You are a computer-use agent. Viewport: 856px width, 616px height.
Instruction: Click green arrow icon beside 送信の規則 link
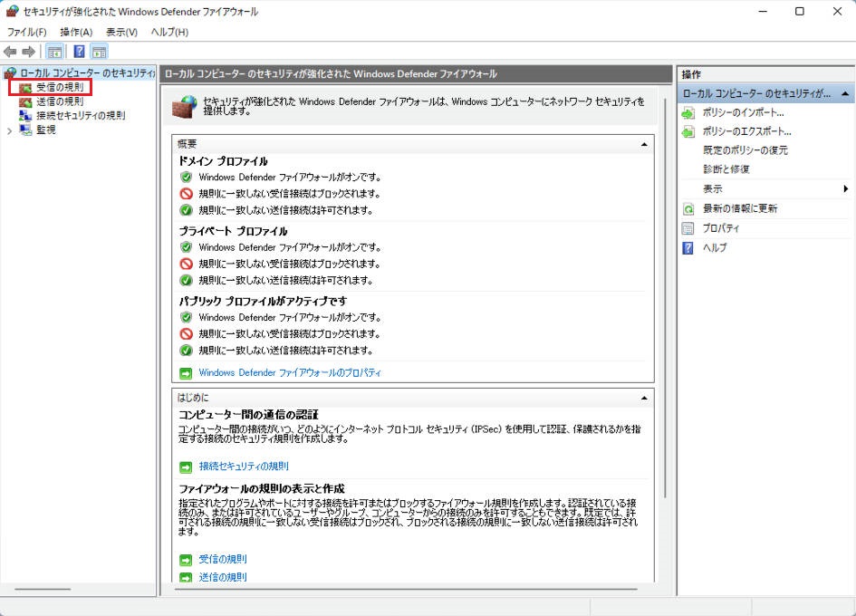186,577
